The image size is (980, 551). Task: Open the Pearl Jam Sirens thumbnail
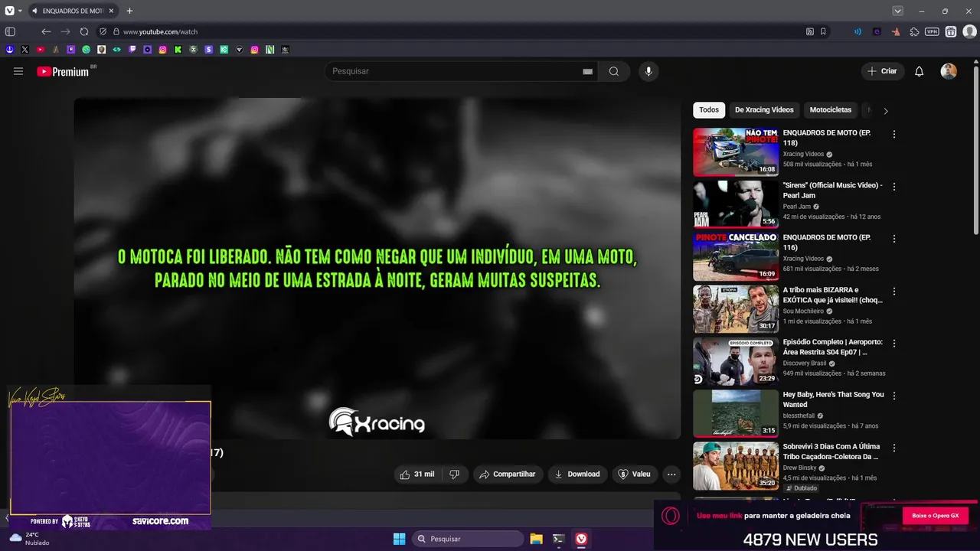coord(736,204)
